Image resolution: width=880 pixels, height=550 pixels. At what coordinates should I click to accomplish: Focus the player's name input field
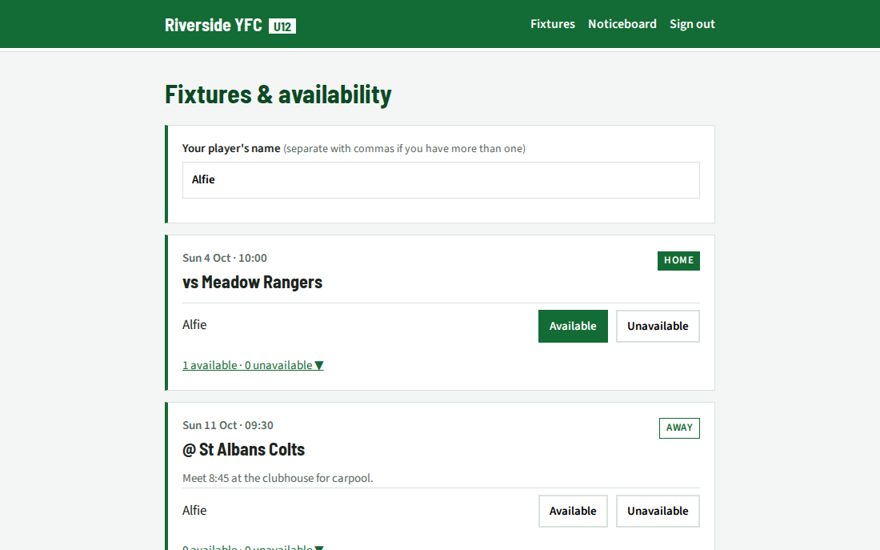[x=441, y=180]
